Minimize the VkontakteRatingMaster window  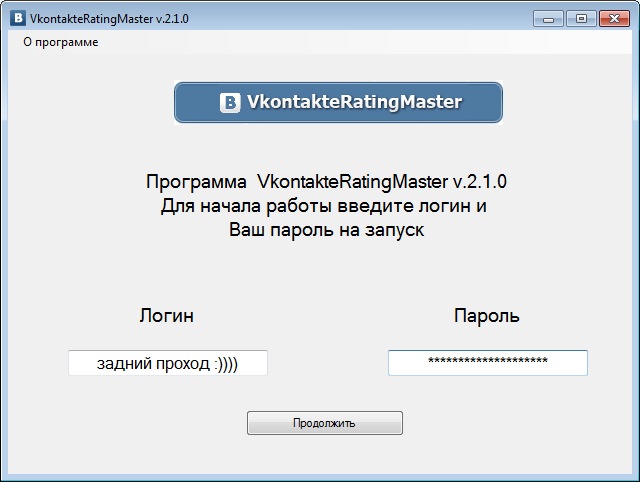pos(548,19)
